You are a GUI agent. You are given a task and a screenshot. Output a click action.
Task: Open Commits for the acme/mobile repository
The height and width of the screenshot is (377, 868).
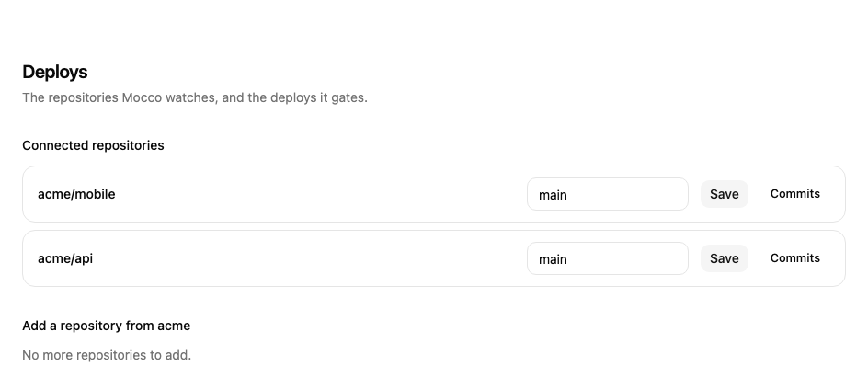(795, 194)
